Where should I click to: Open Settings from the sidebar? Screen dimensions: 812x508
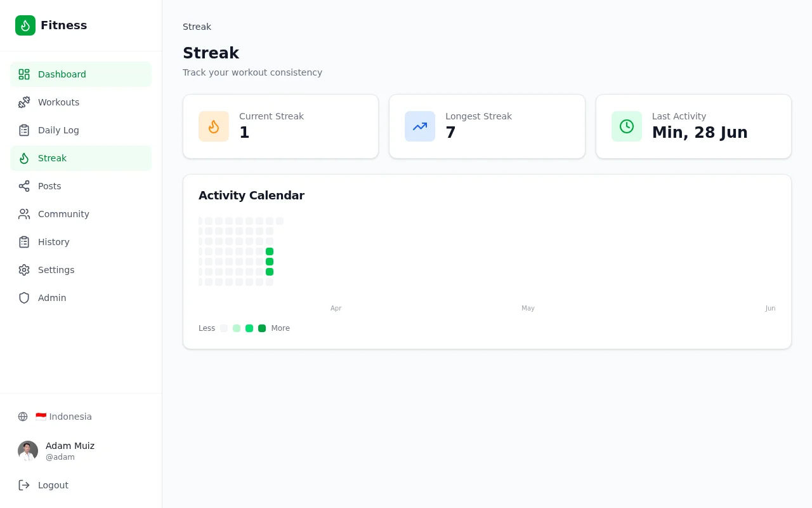81,270
